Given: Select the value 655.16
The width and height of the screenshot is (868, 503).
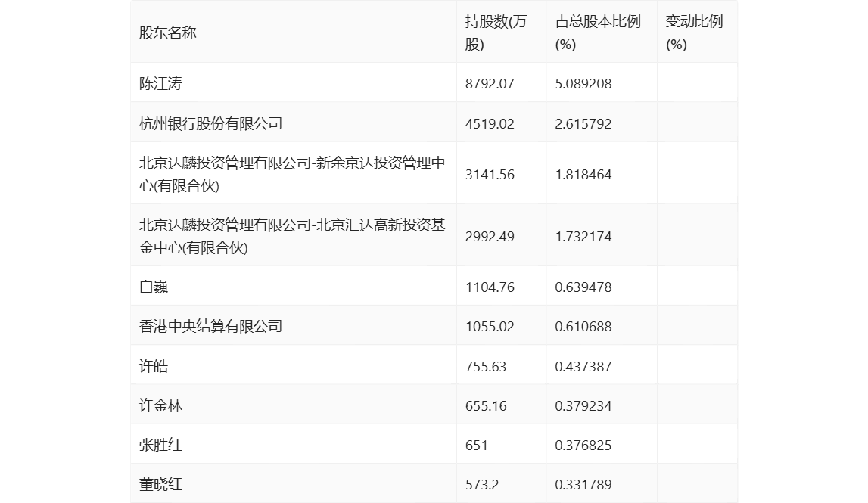Looking at the screenshot, I should point(486,405).
